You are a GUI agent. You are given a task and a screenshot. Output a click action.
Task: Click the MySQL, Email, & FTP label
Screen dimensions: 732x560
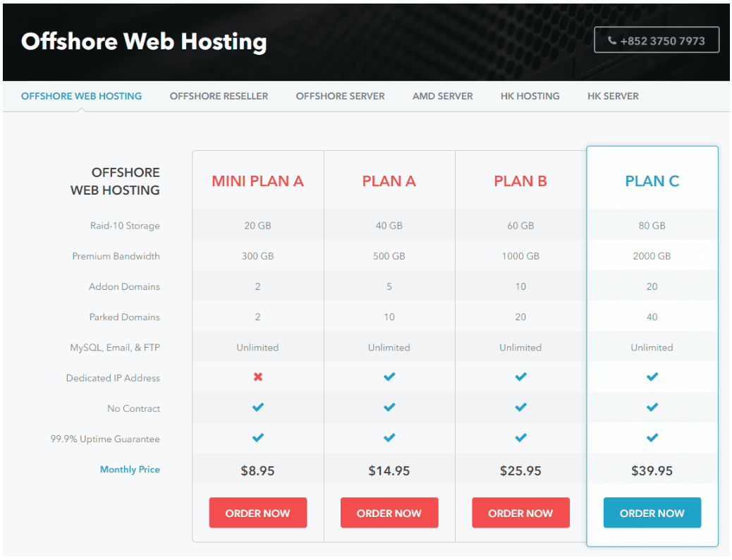pos(115,348)
